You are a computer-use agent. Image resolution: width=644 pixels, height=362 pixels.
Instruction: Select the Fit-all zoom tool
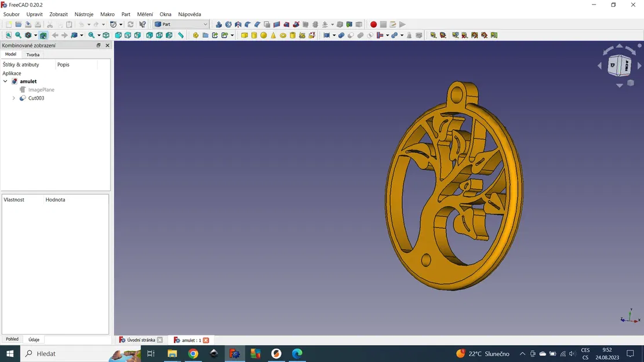click(x=8, y=35)
